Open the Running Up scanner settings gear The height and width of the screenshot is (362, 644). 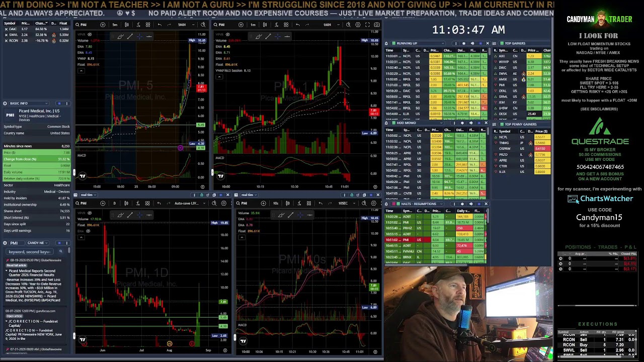[464, 43]
